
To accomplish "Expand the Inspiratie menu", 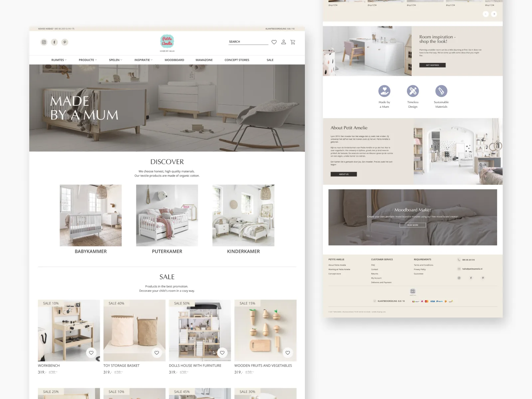I will [x=143, y=60].
